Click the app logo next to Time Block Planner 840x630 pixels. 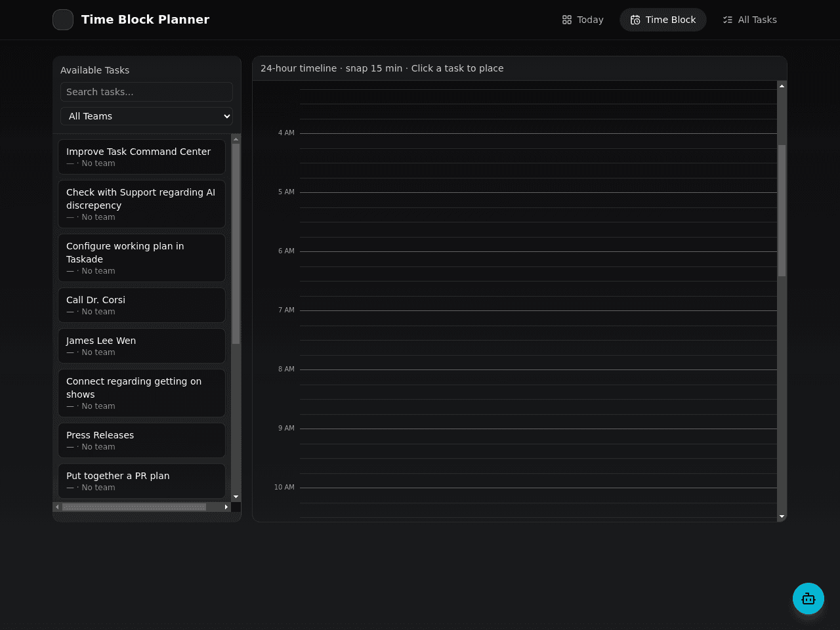63,20
